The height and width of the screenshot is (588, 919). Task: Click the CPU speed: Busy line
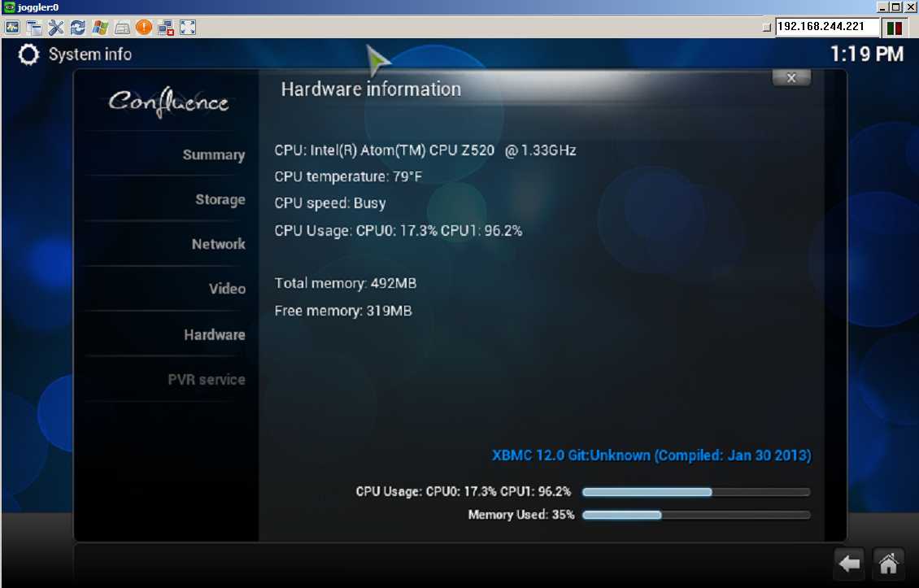(330, 203)
